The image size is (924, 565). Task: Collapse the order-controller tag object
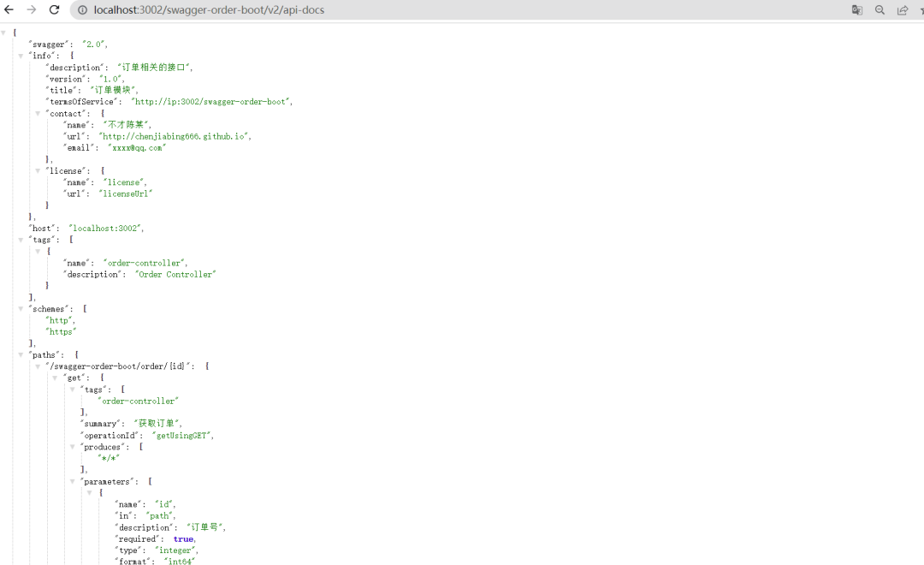[x=38, y=251]
